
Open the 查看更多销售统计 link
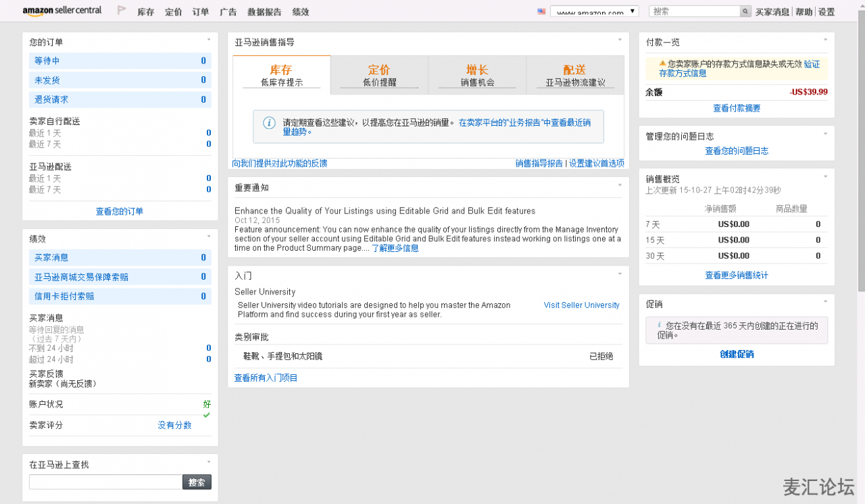pyautogui.click(x=737, y=276)
